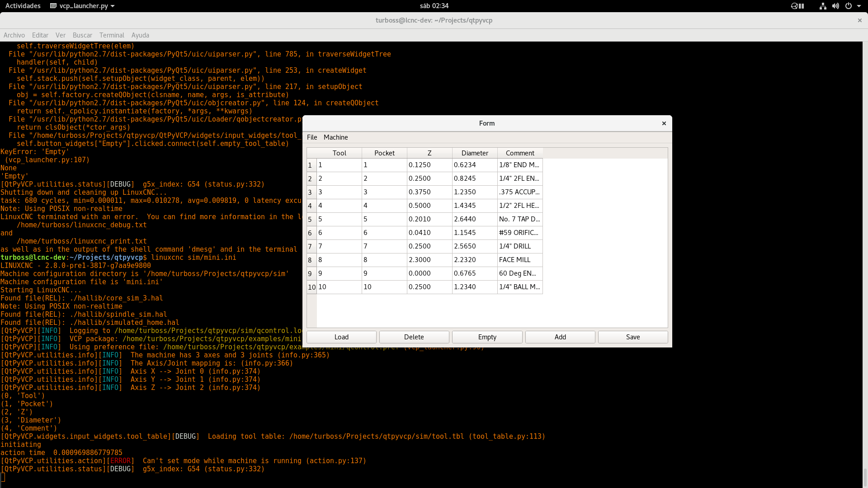The width and height of the screenshot is (868, 488).
Task: Select comment cell 1/4" DRILL
Action: click(520, 246)
